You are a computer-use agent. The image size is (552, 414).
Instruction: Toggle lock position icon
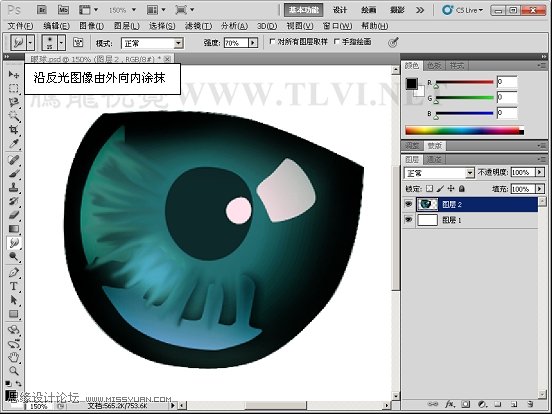tap(451, 189)
